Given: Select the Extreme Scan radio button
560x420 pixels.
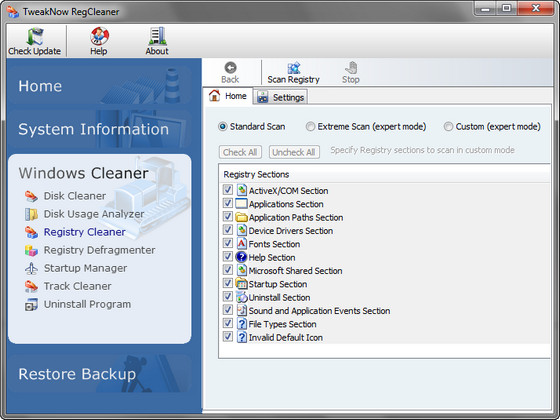Looking at the screenshot, I should [310, 127].
